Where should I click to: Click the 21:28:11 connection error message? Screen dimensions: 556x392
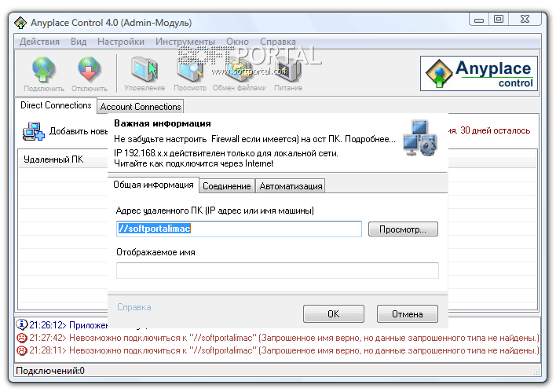pyautogui.click(x=284, y=350)
